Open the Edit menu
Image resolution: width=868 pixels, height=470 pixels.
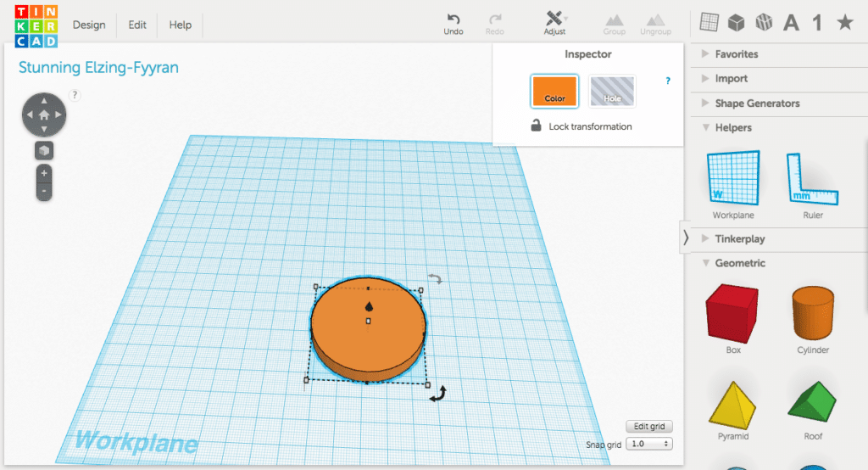pos(137,25)
